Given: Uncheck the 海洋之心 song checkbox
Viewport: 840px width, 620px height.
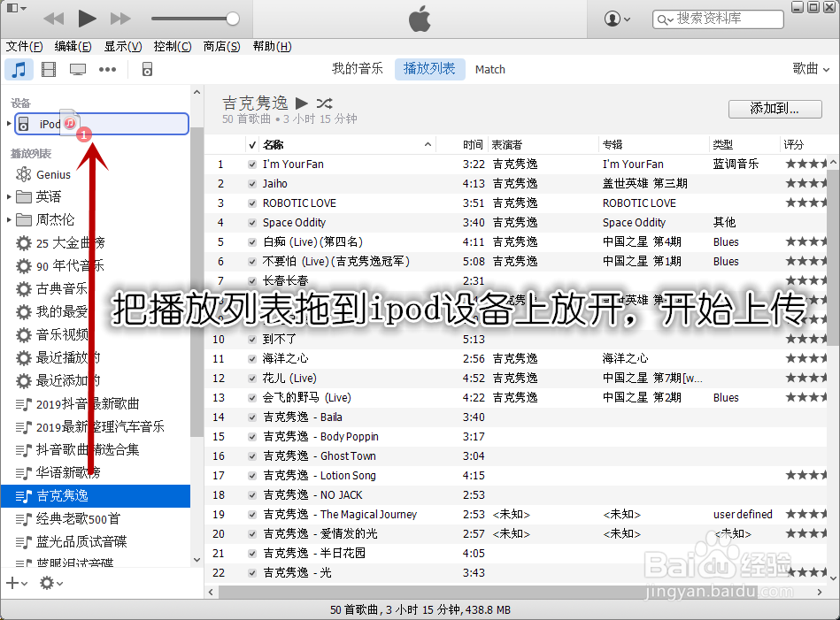Looking at the screenshot, I should [x=252, y=359].
